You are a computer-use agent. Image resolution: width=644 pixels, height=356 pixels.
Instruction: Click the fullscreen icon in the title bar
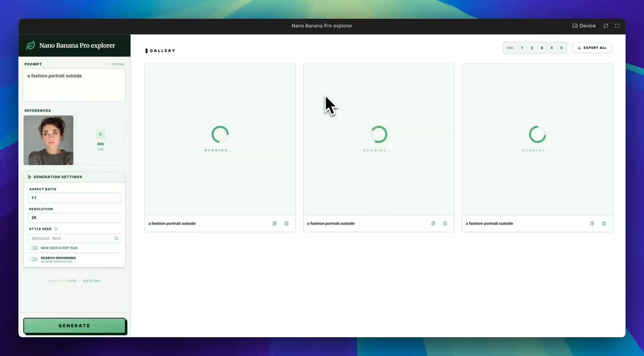(617, 25)
